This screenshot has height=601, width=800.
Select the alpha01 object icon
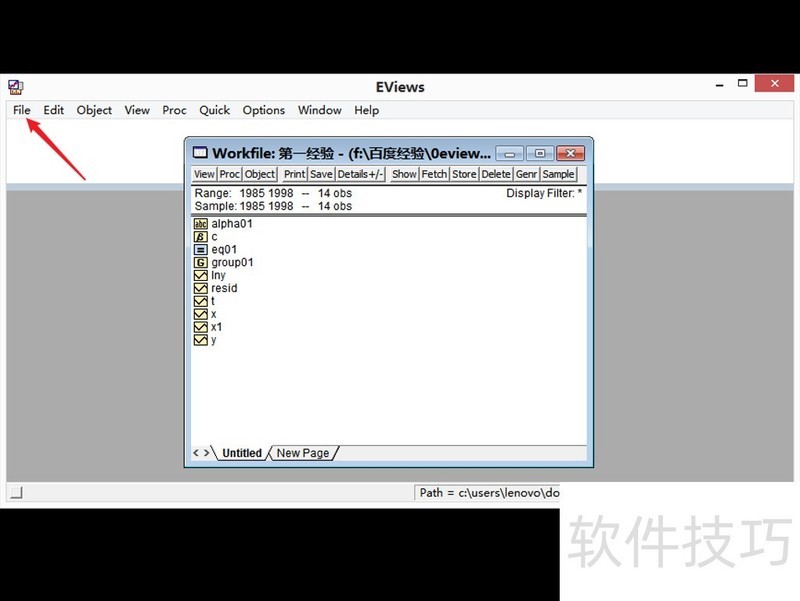(201, 223)
